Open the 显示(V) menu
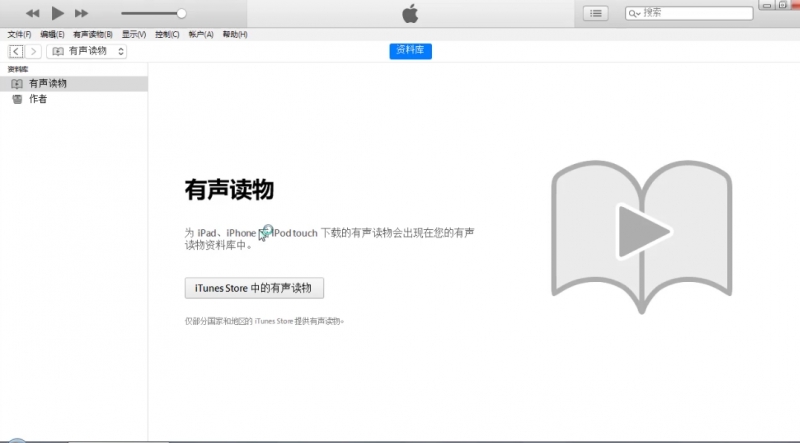The image size is (800, 443). 134,34
